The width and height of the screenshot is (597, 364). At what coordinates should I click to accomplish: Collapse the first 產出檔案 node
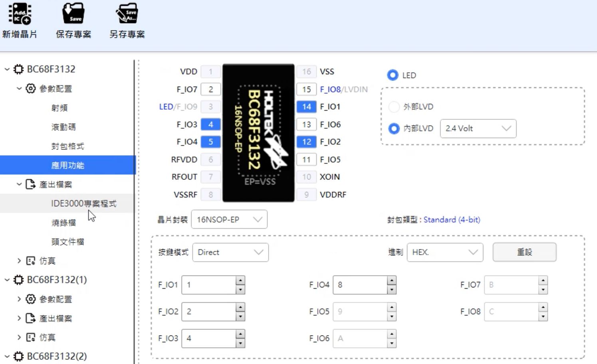pos(19,184)
